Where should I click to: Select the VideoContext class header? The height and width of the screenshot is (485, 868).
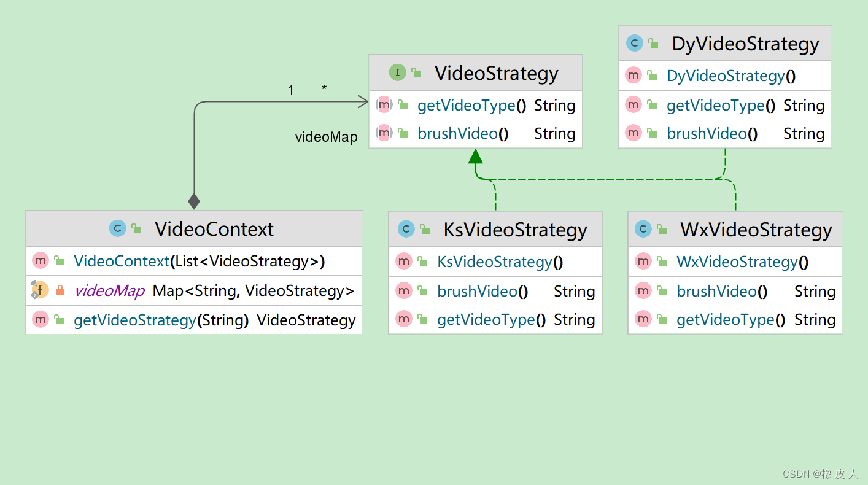194,229
